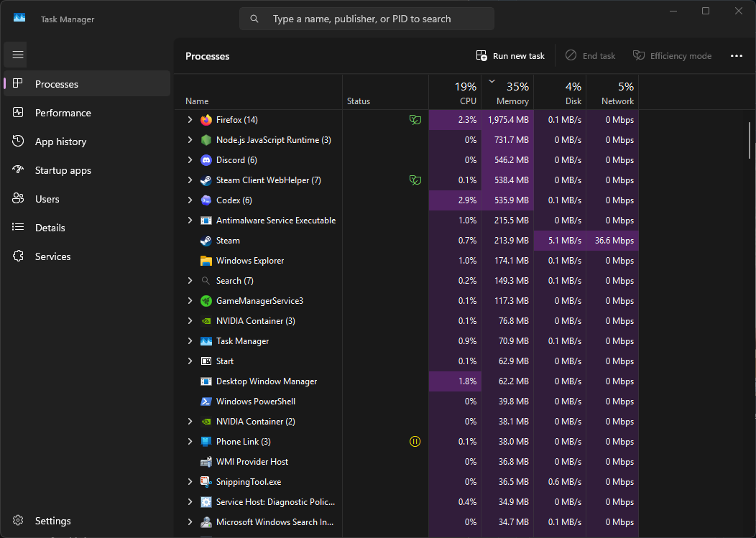The width and height of the screenshot is (756, 538).
Task: Sort by the Network column header
Action: pos(612,92)
